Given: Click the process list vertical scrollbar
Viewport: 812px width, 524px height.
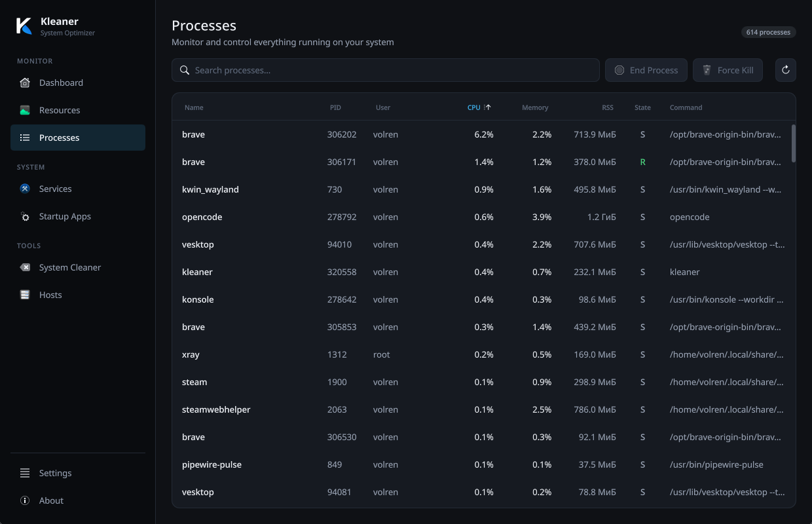Looking at the screenshot, I should click(x=794, y=143).
